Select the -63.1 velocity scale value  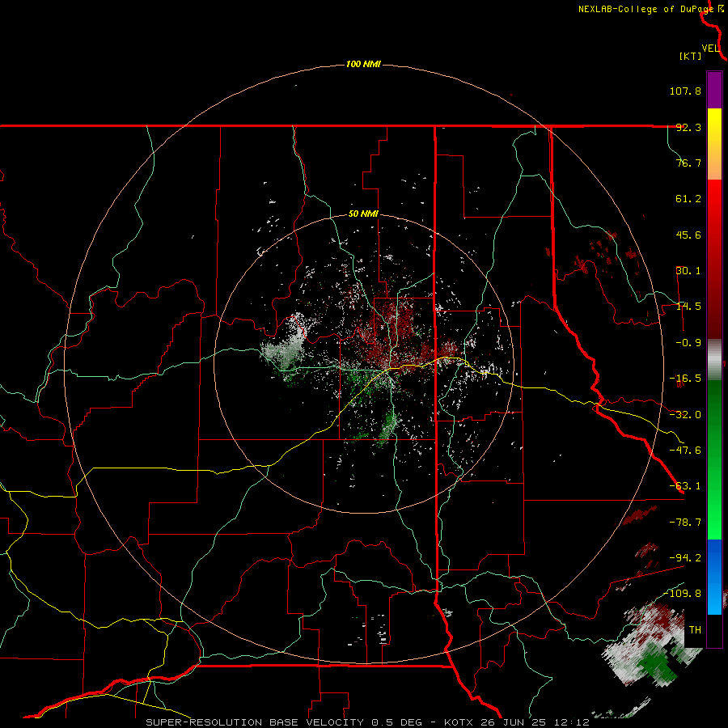point(685,486)
